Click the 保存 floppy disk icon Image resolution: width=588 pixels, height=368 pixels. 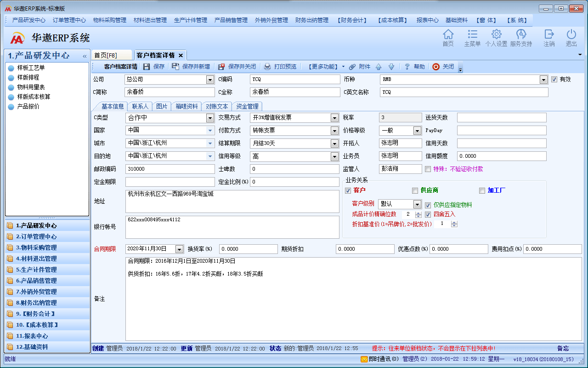pyautogui.click(x=147, y=67)
